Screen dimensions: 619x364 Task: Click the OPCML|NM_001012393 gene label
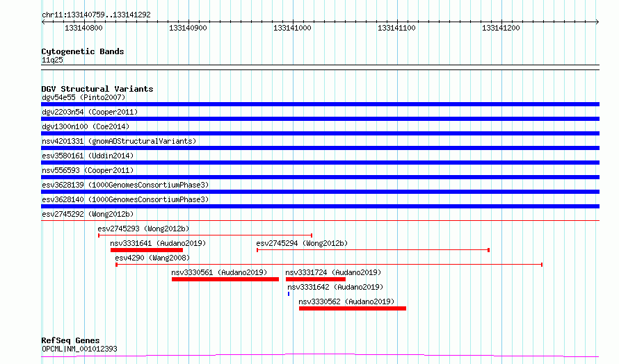(x=79, y=349)
